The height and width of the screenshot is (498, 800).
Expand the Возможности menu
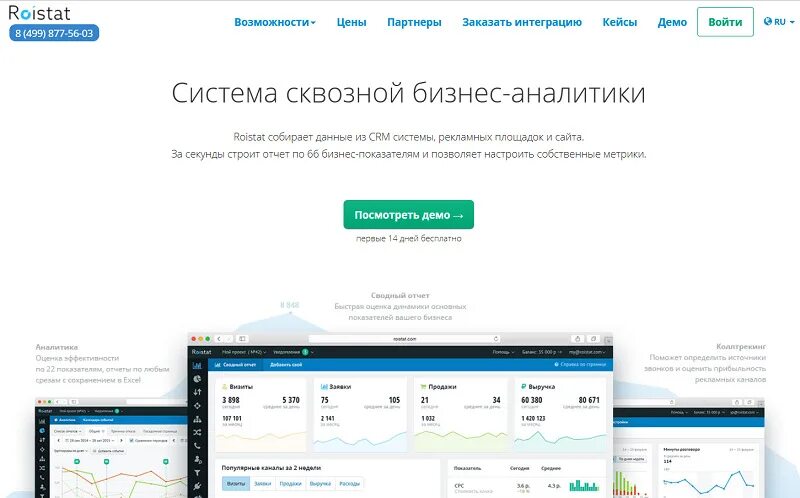(274, 22)
